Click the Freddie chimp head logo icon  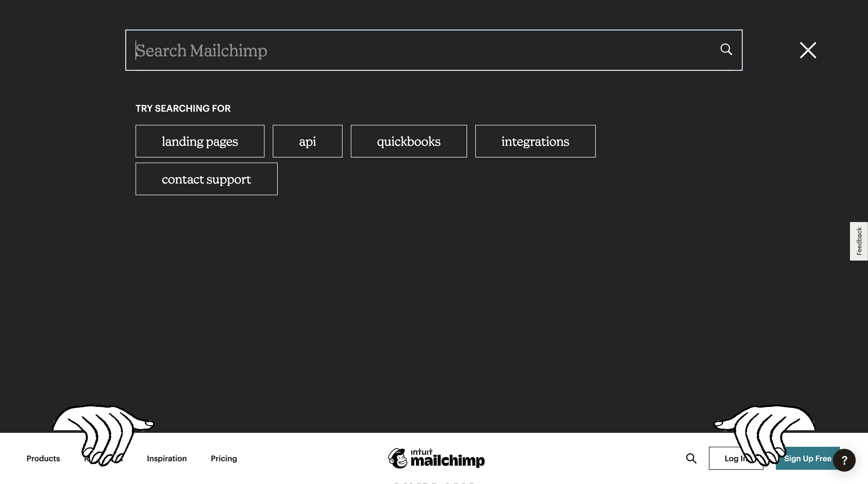(x=398, y=458)
